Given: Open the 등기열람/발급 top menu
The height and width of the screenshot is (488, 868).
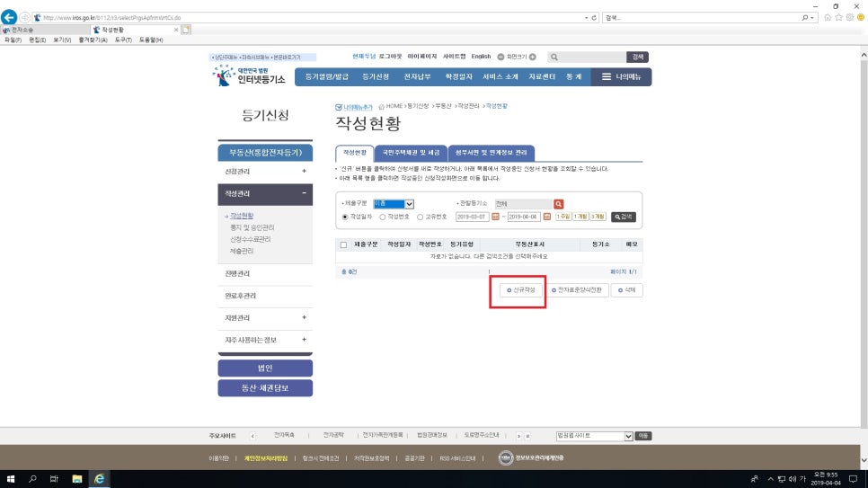Looking at the screenshot, I should [327, 77].
